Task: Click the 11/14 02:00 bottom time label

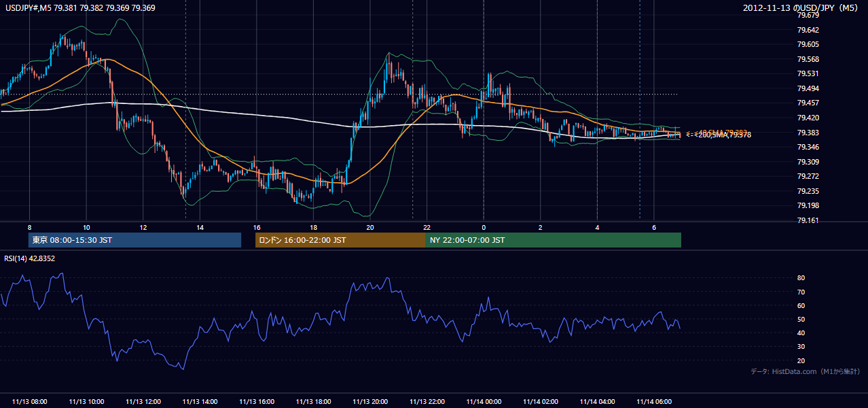Action: (x=540, y=402)
